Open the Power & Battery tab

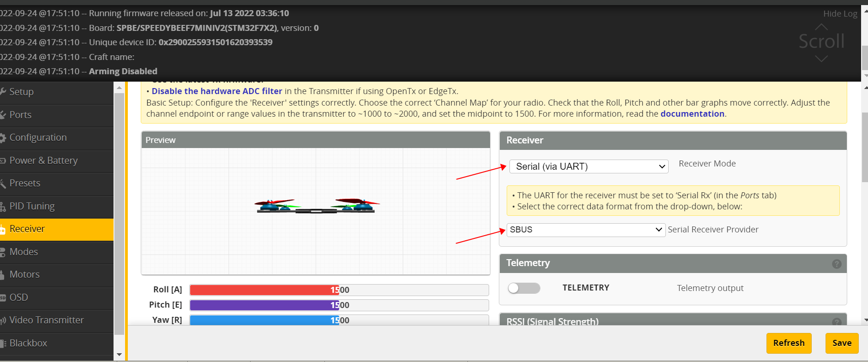(43, 160)
